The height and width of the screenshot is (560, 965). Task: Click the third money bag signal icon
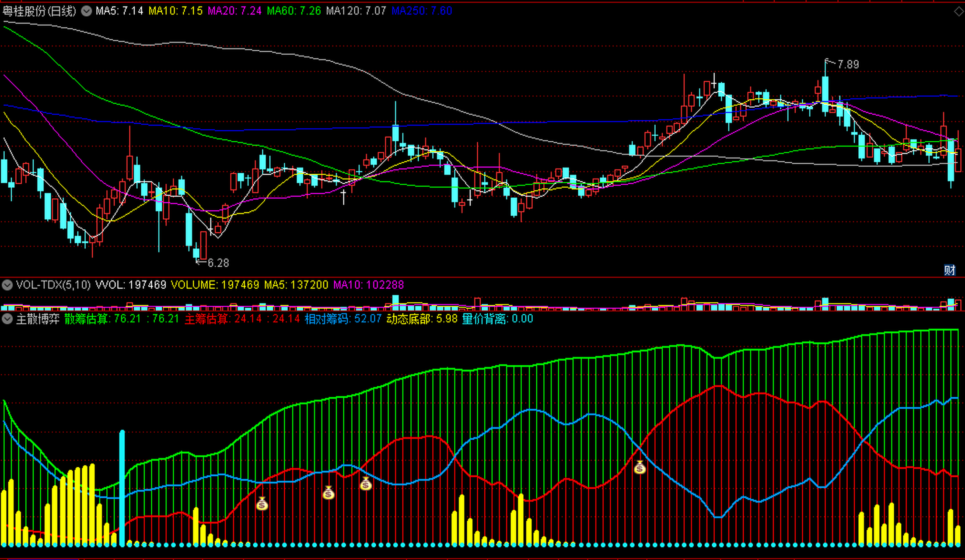coord(366,483)
